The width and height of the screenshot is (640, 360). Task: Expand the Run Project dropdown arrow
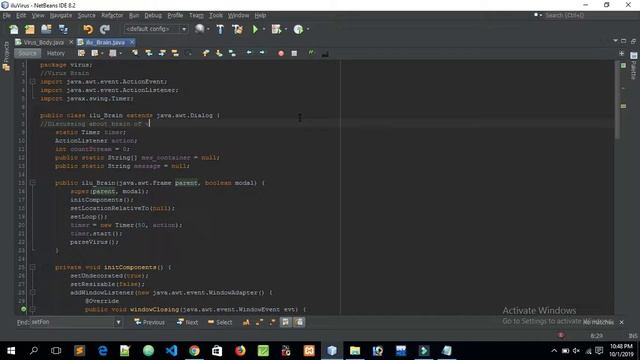[264, 29]
